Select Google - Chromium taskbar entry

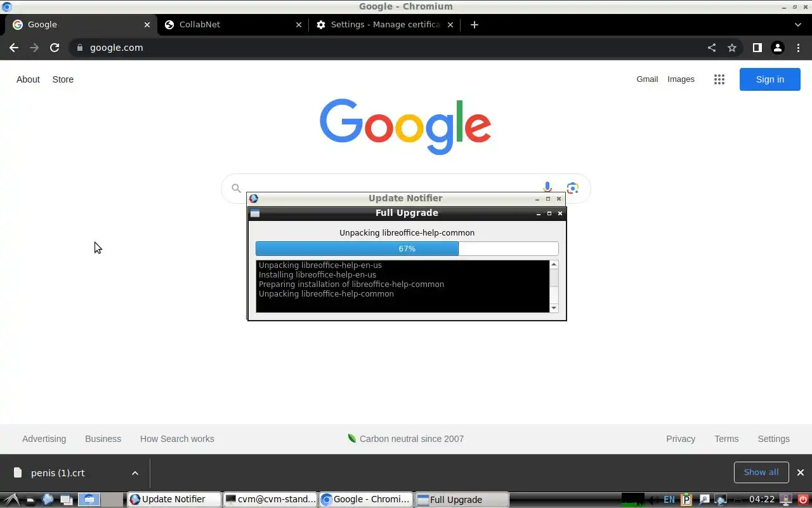[365, 500]
